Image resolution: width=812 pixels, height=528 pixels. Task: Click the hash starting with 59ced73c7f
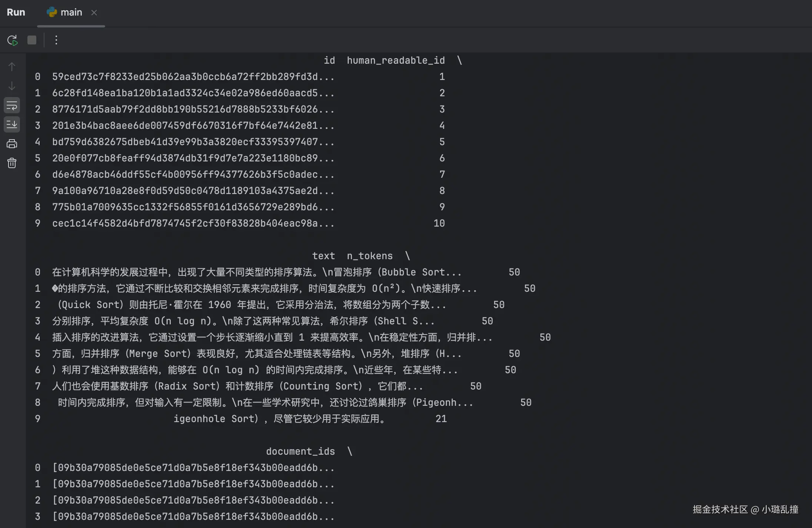tap(193, 77)
